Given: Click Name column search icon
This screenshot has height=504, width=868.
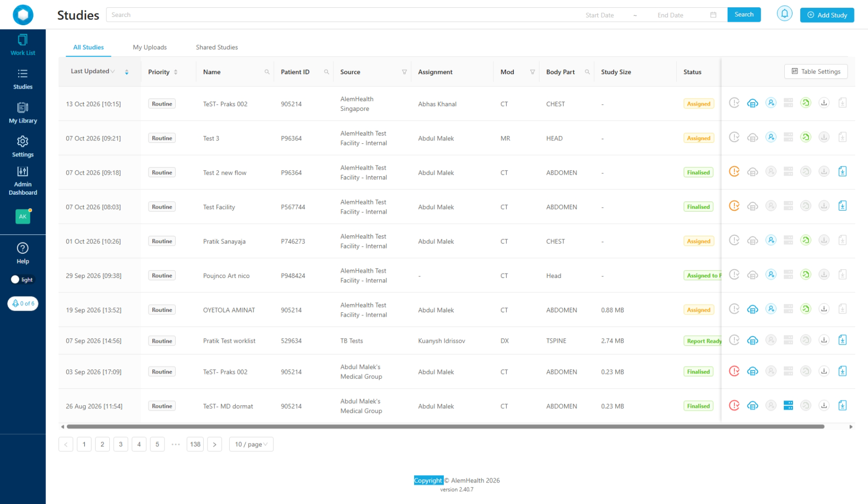Looking at the screenshot, I should [267, 72].
